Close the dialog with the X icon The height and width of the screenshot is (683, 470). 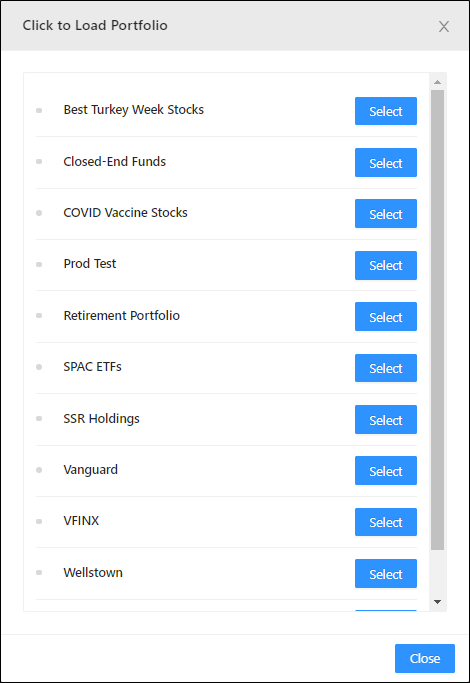443,27
